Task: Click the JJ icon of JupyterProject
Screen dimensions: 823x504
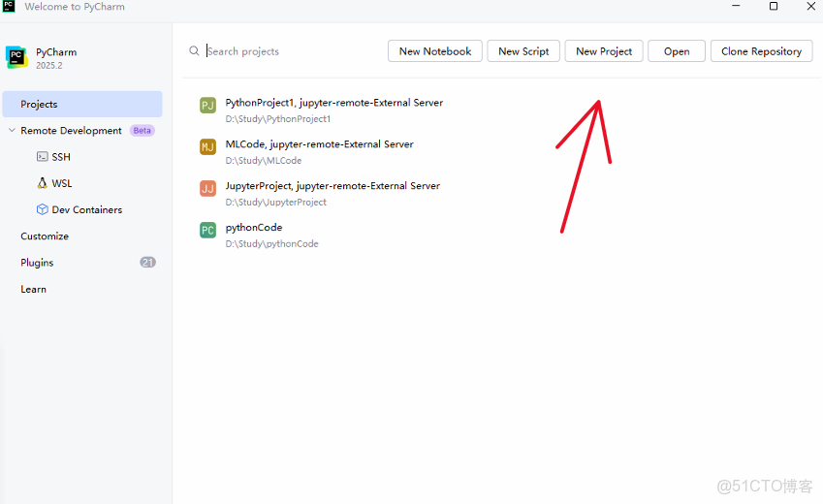Action: point(207,188)
